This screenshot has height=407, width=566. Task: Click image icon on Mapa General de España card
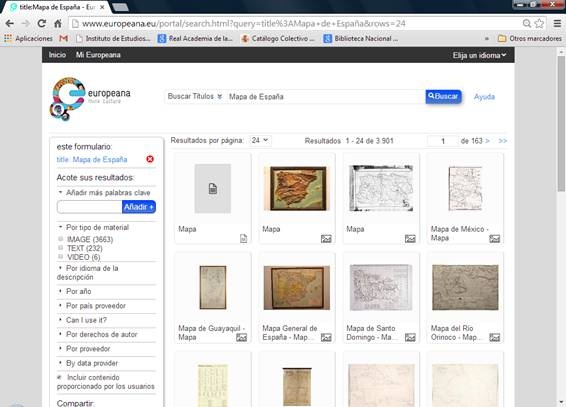[x=326, y=337]
